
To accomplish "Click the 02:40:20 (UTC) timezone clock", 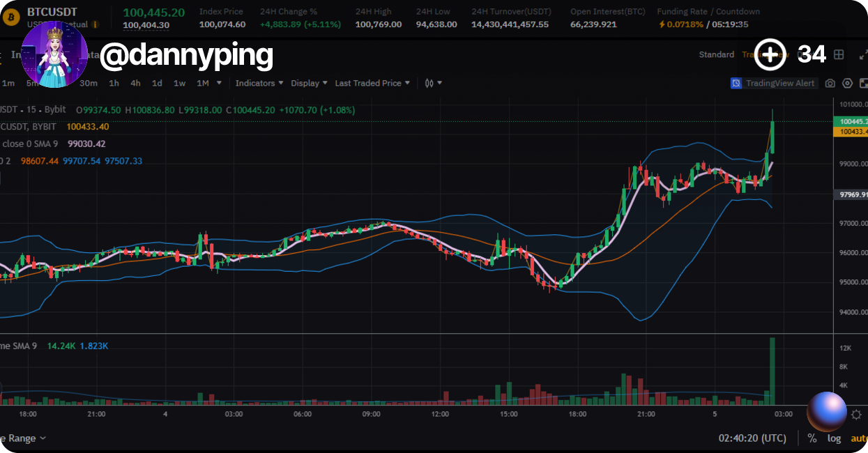I will point(752,438).
